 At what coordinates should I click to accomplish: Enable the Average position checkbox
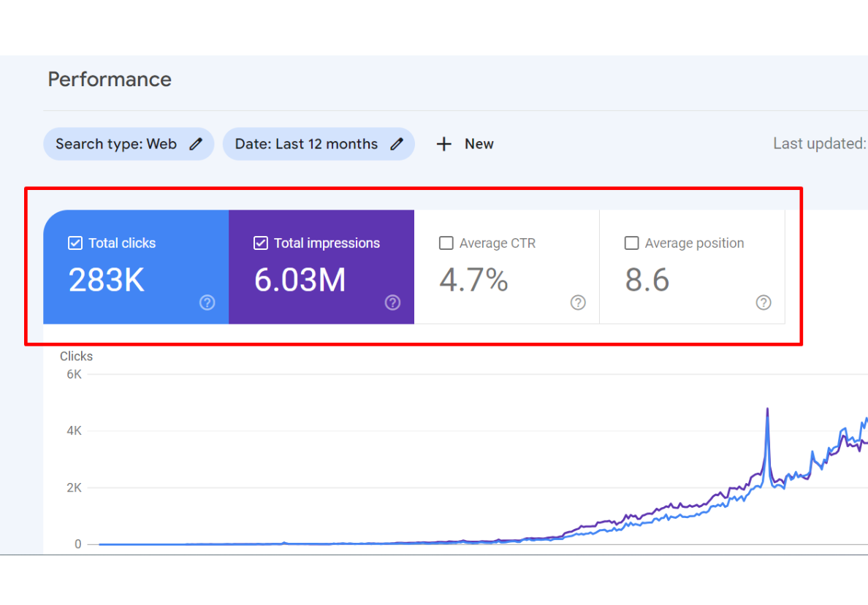631,243
